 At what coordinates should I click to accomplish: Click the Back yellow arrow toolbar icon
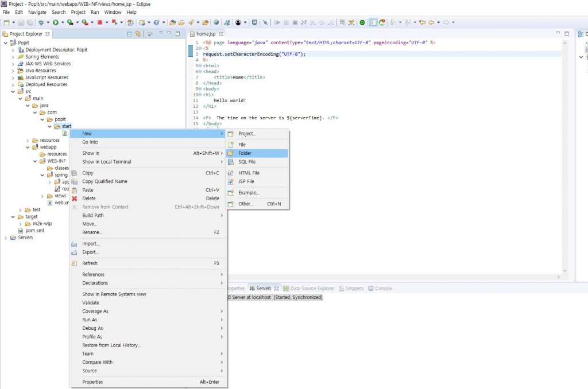[x=431, y=22]
